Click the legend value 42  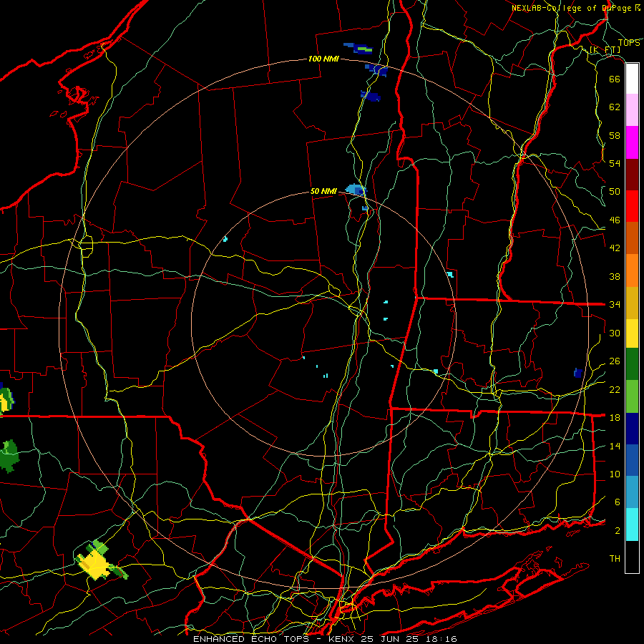point(615,248)
